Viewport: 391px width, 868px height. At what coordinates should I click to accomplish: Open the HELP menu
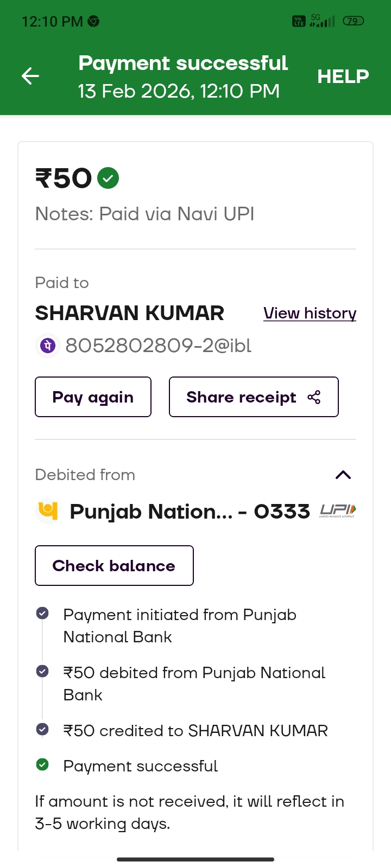click(x=343, y=76)
